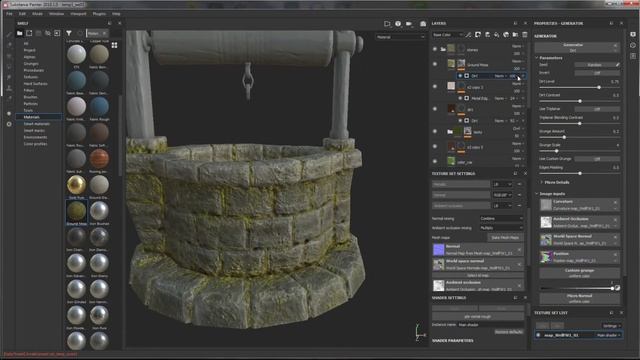Toggle the Use Triplanar Off switch

point(597,109)
